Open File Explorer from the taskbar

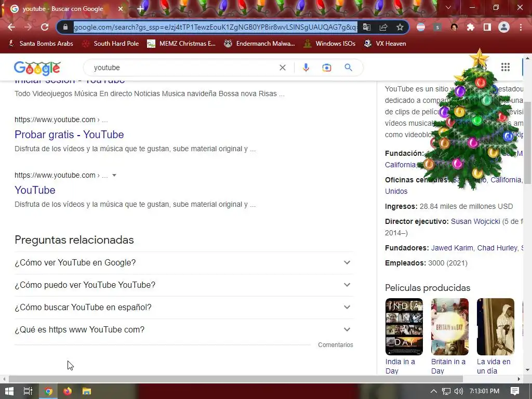(87, 391)
